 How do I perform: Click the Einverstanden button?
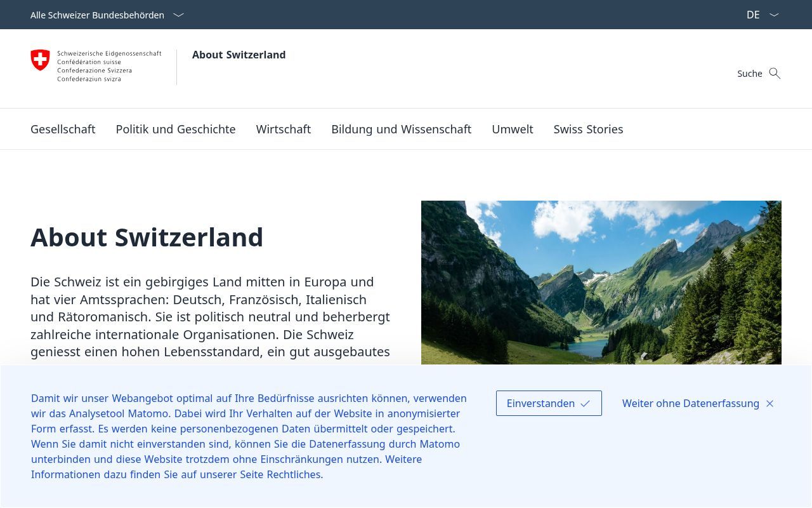549,403
